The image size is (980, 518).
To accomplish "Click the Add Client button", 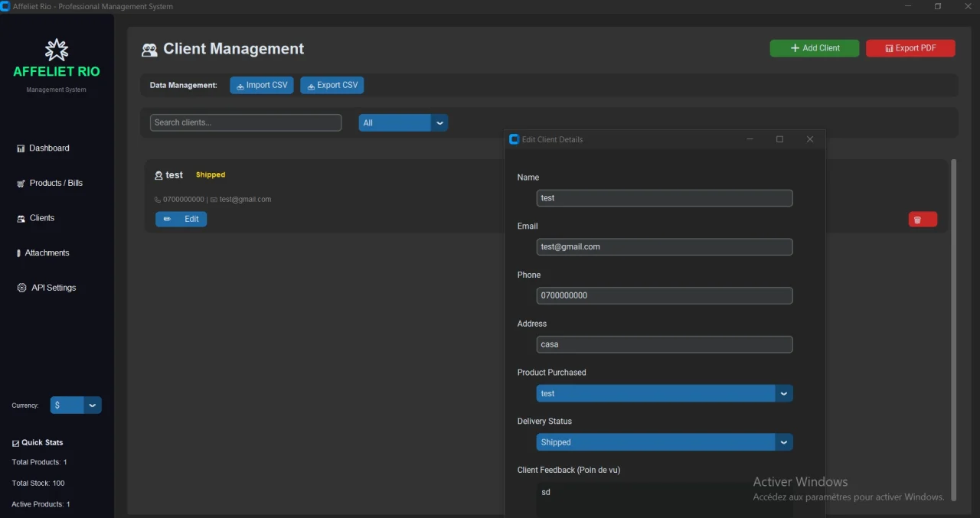I will pyautogui.click(x=815, y=48).
